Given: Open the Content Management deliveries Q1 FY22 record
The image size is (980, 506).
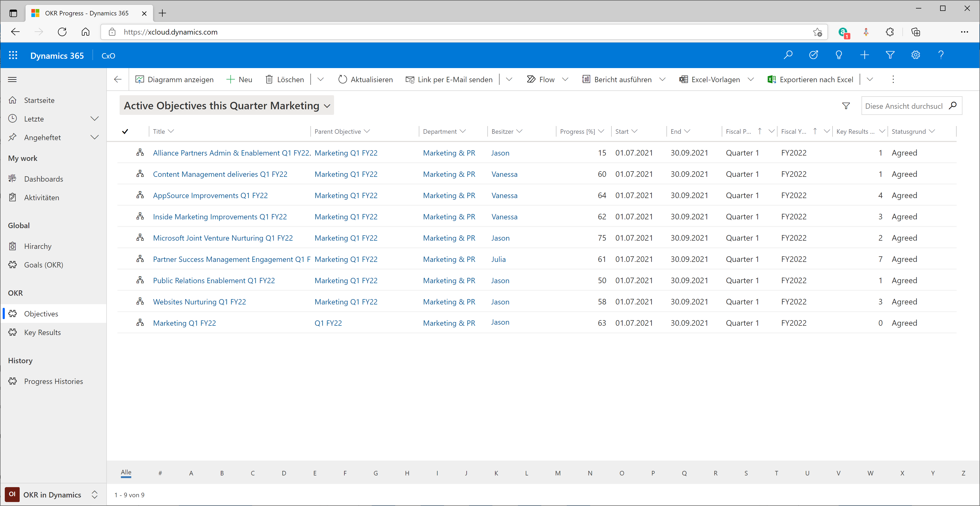Looking at the screenshot, I should [220, 174].
